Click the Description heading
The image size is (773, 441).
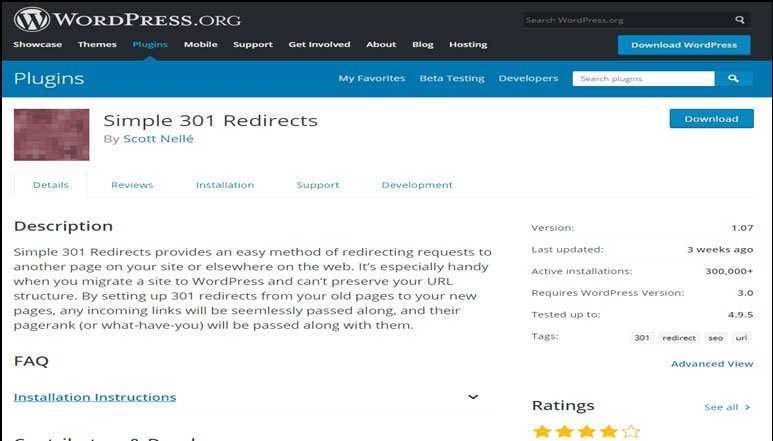(x=63, y=226)
